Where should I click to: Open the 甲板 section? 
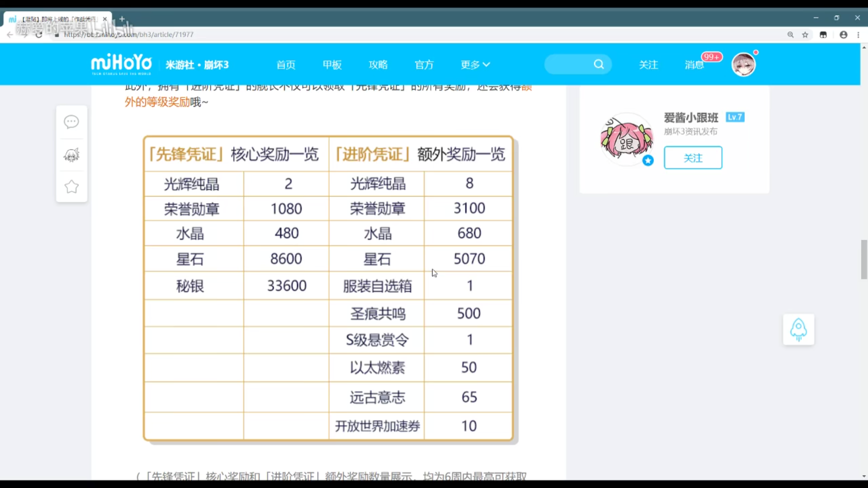coord(332,65)
